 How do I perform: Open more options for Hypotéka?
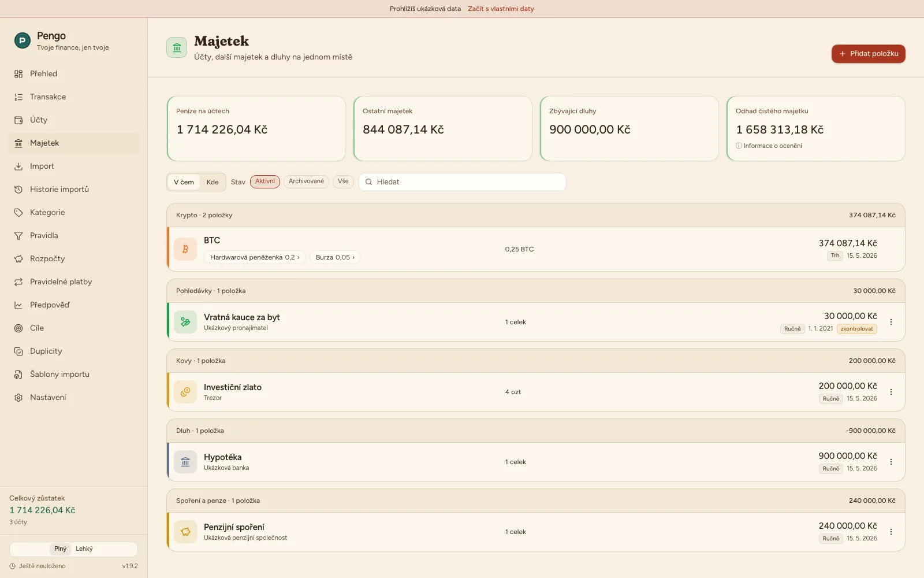pos(891,462)
